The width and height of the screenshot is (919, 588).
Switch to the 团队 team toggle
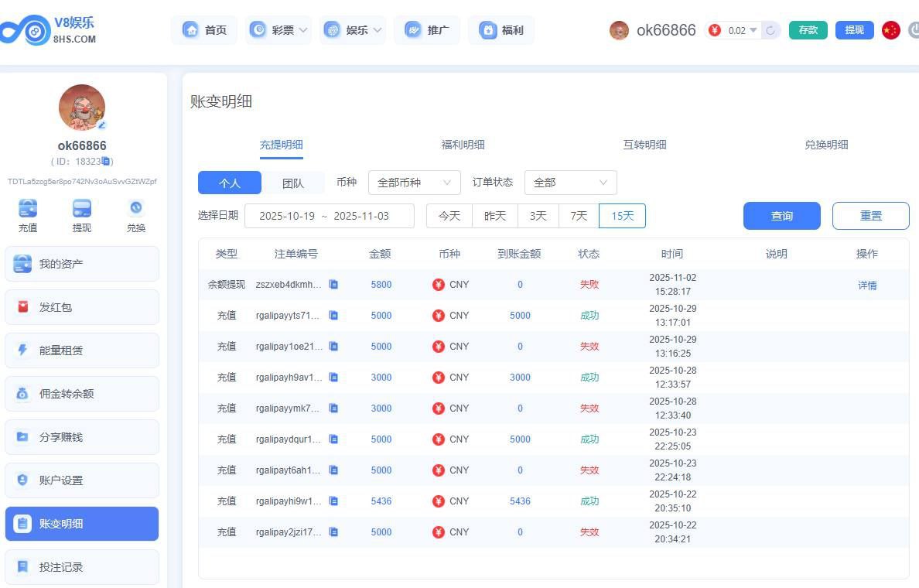[x=292, y=183]
